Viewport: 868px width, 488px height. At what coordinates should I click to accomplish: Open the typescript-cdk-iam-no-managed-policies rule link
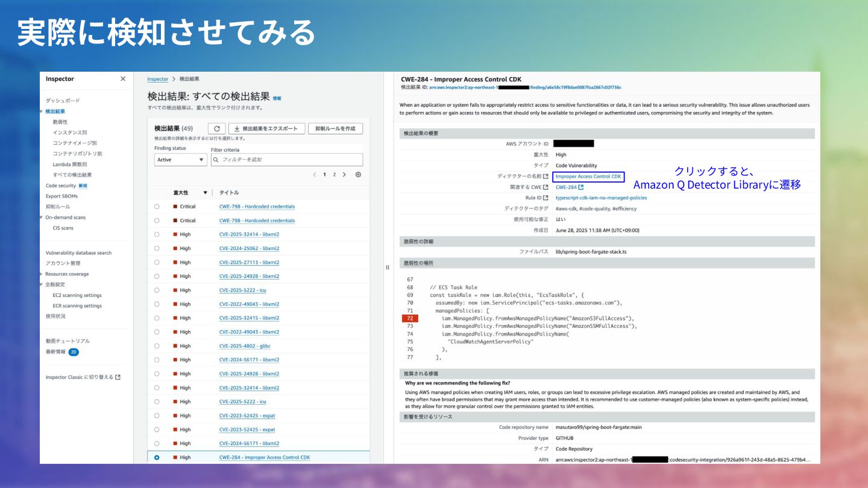pyautogui.click(x=602, y=198)
